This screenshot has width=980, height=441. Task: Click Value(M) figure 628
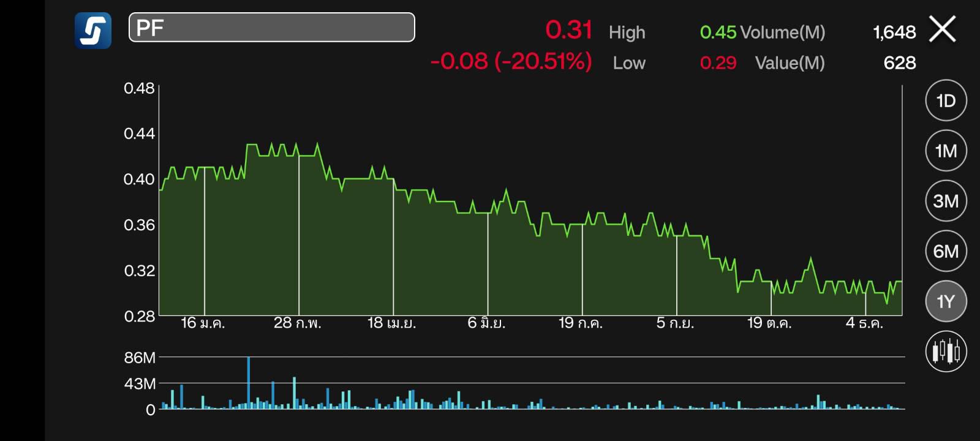click(900, 63)
